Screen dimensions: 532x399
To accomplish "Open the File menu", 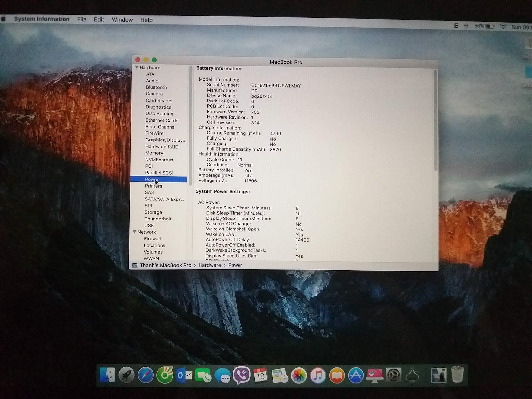I will pyautogui.click(x=82, y=19).
